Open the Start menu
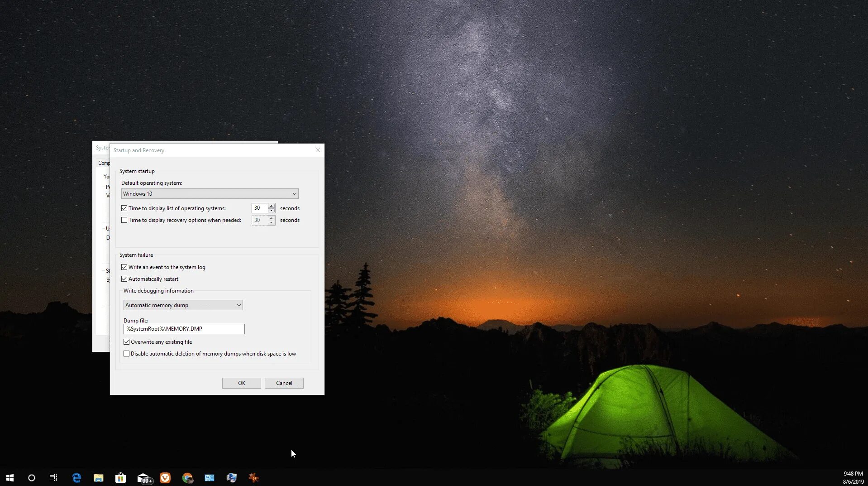The height and width of the screenshot is (486, 868). click(x=9, y=477)
